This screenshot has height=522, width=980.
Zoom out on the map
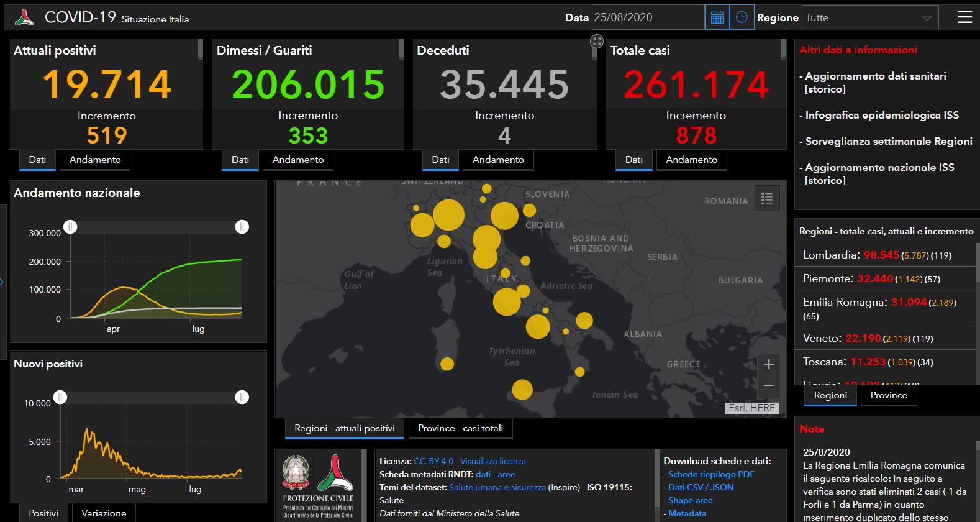coord(768,386)
